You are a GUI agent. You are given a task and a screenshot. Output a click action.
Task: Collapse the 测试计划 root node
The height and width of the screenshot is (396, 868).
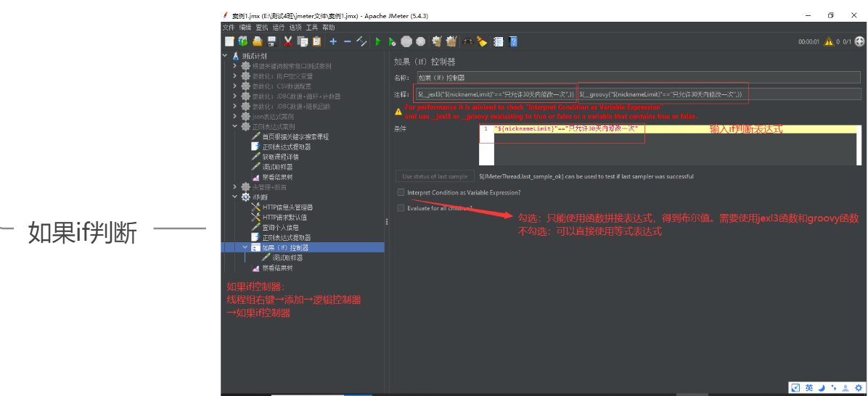pyautogui.click(x=225, y=56)
